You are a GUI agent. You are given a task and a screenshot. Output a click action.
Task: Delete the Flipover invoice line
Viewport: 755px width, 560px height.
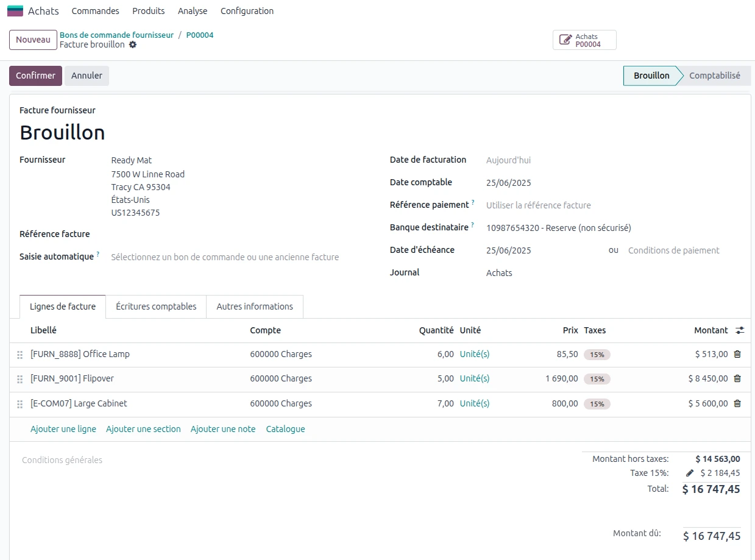point(737,378)
